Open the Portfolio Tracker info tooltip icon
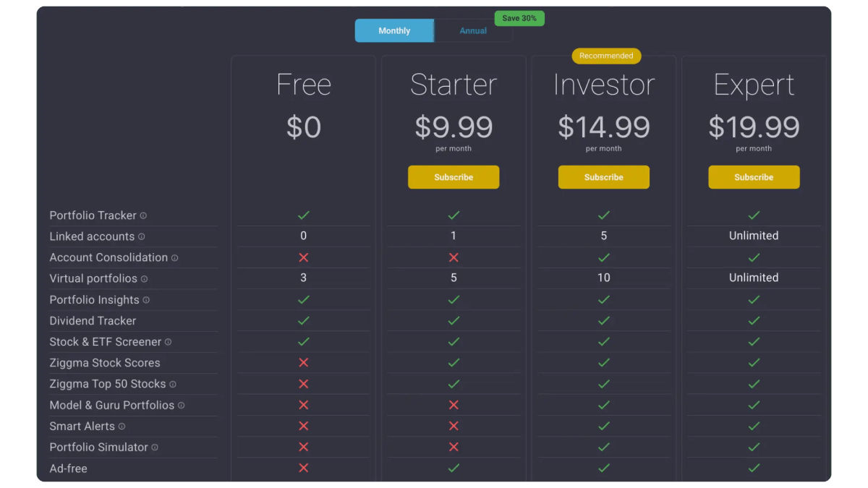868x488 pixels. (142, 215)
